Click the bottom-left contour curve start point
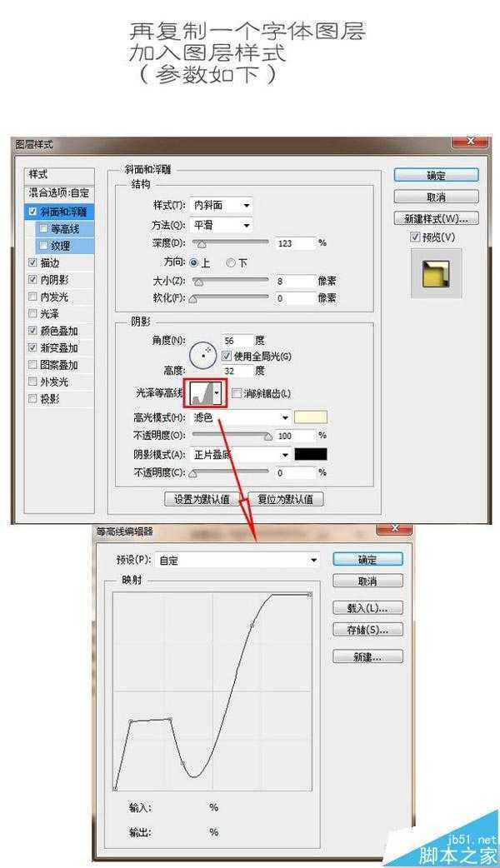This screenshot has width=500, height=868. [115, 788]
